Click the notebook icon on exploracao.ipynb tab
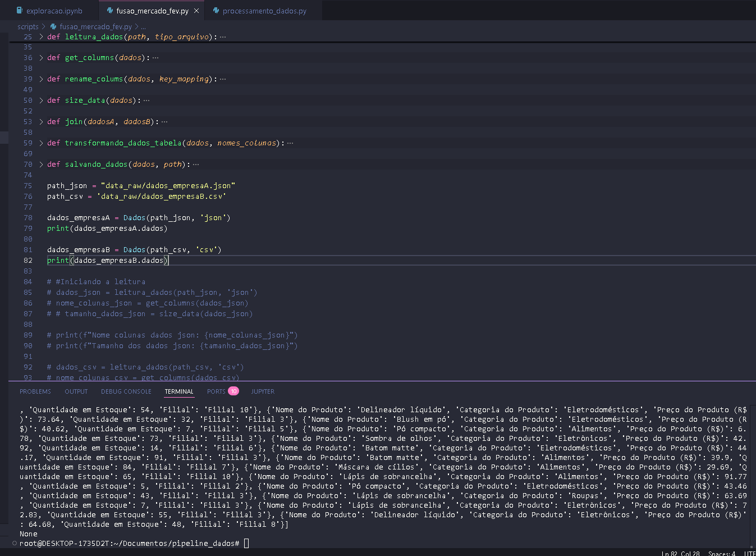This screenshot has height=556, width=756. click(x=20, y=11)
